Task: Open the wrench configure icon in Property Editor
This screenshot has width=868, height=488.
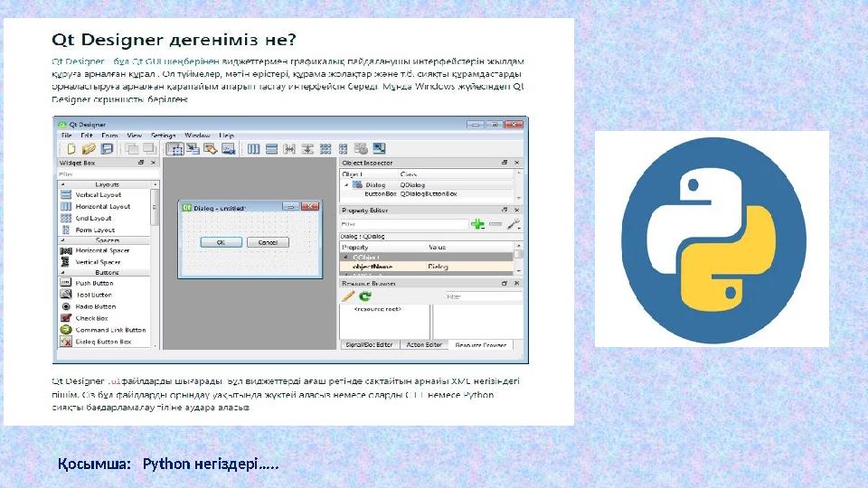Action: [514, 224]
